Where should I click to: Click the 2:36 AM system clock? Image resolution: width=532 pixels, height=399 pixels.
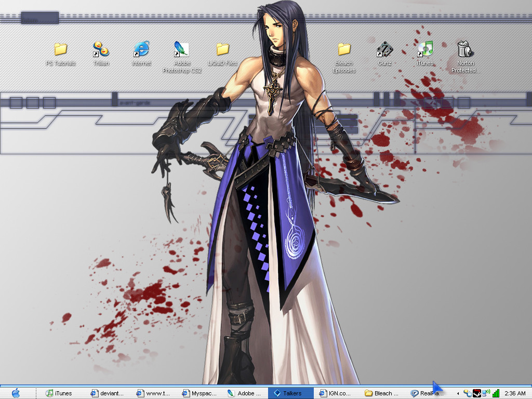[515, 393]
